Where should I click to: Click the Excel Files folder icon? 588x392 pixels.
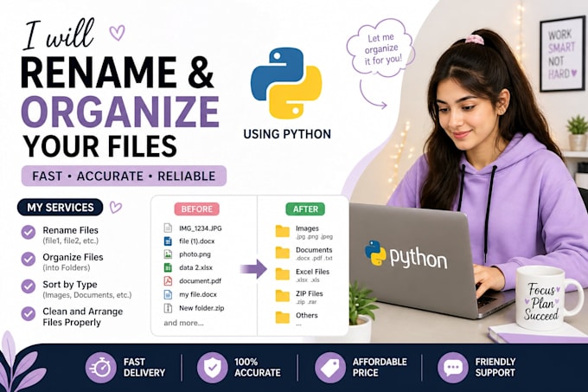[283, 274]
